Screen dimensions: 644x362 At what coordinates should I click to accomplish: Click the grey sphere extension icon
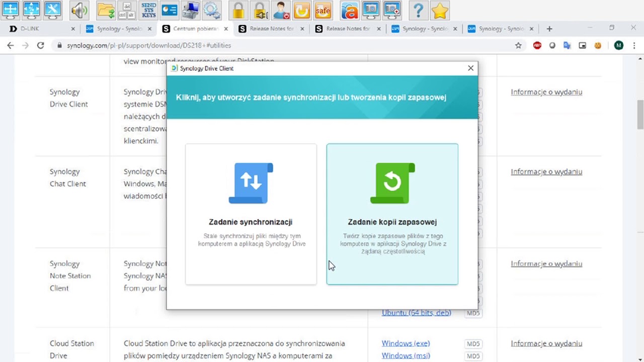[552, 45]
